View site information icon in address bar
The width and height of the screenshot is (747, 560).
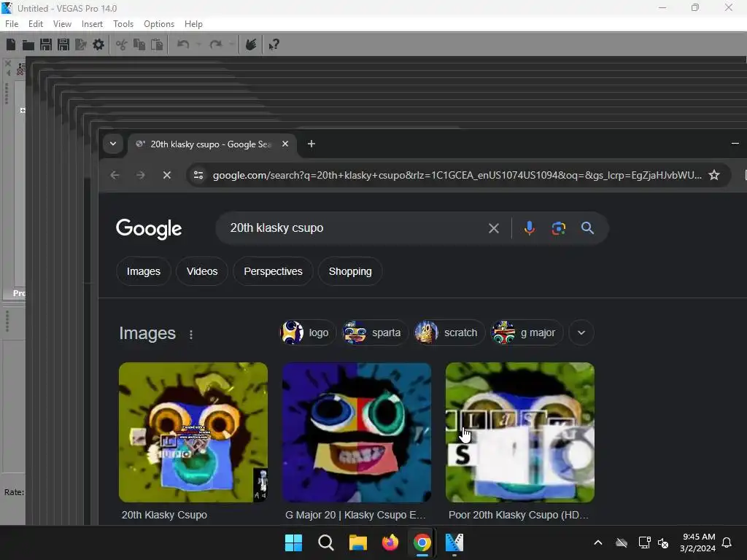198,175
